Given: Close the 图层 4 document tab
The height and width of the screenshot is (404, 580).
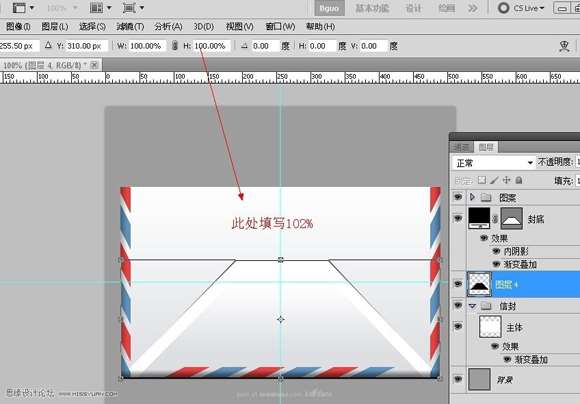Looking at the screenshot, I should point(94,65).
